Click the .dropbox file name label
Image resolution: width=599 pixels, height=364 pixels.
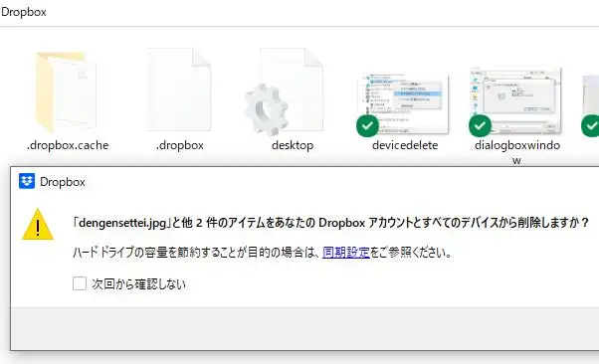[179, 145]
